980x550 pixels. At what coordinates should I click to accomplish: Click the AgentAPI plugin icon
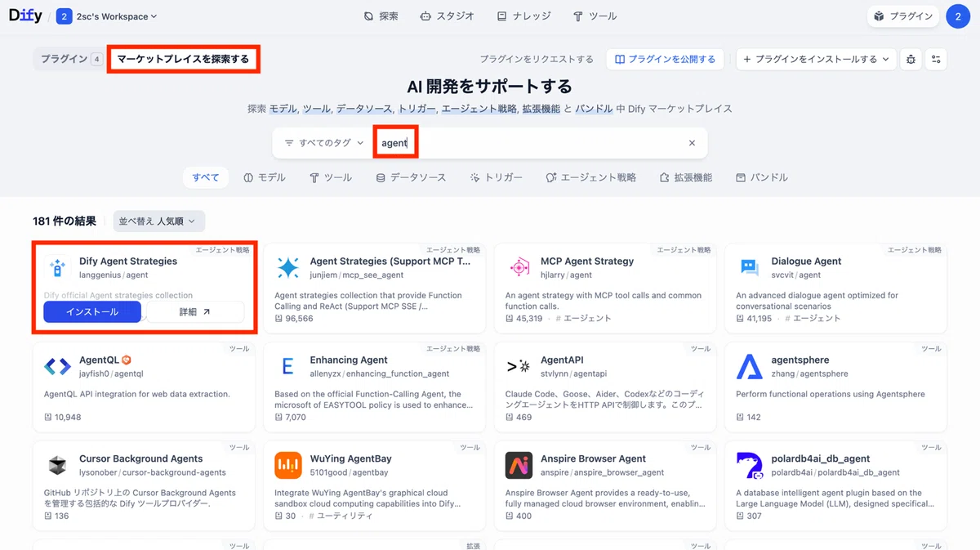tap(519, 366)
